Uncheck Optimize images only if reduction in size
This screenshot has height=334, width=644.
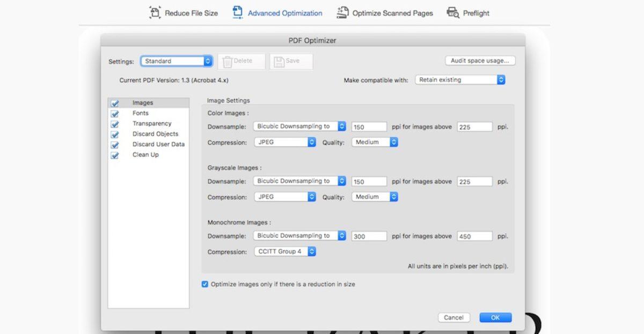pos(204,284)
